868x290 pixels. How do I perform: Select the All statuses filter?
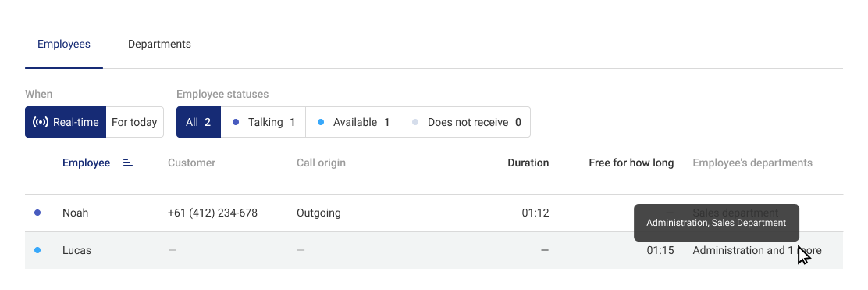199,122
